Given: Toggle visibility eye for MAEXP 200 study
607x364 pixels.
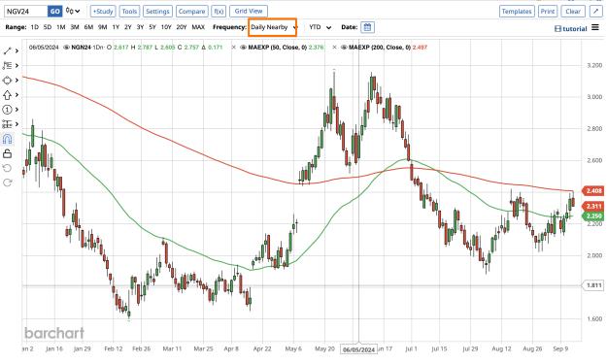Looking at the screenshot, I should [x=344, y=48].
